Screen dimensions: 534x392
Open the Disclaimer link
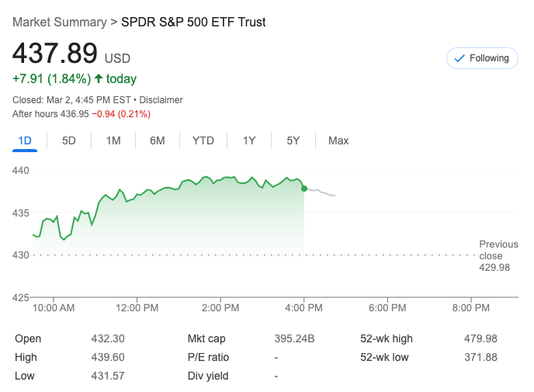(x=161, y=100)
